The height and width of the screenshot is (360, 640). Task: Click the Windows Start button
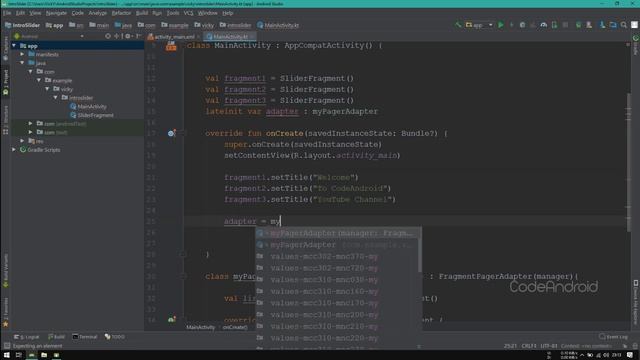(x=6, y=355)
